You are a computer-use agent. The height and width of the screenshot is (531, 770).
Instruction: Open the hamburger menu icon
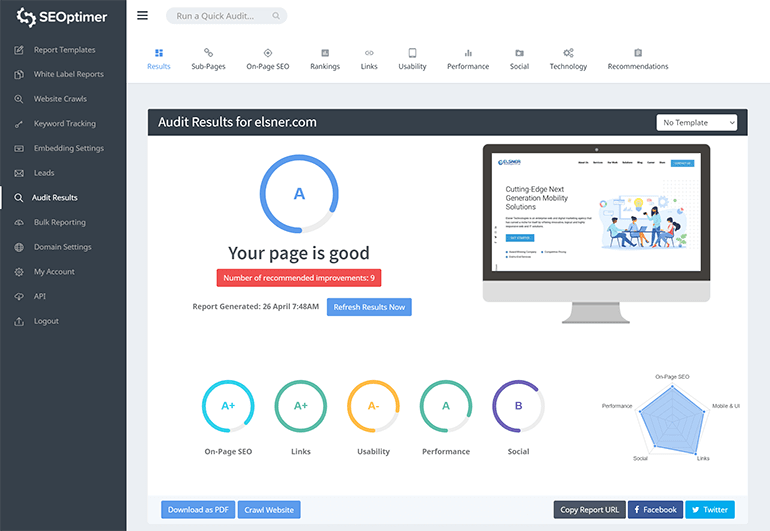tap(142, 16)
